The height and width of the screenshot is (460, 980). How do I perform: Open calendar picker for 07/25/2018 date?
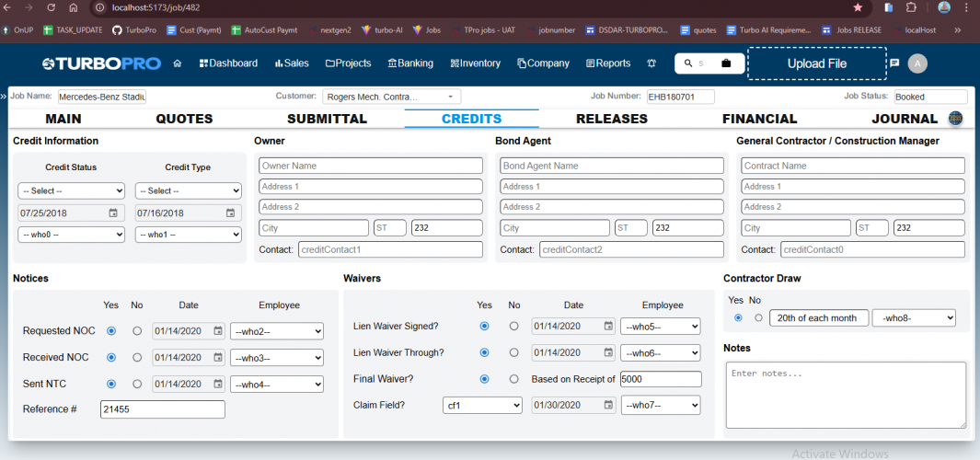(113, 213)
